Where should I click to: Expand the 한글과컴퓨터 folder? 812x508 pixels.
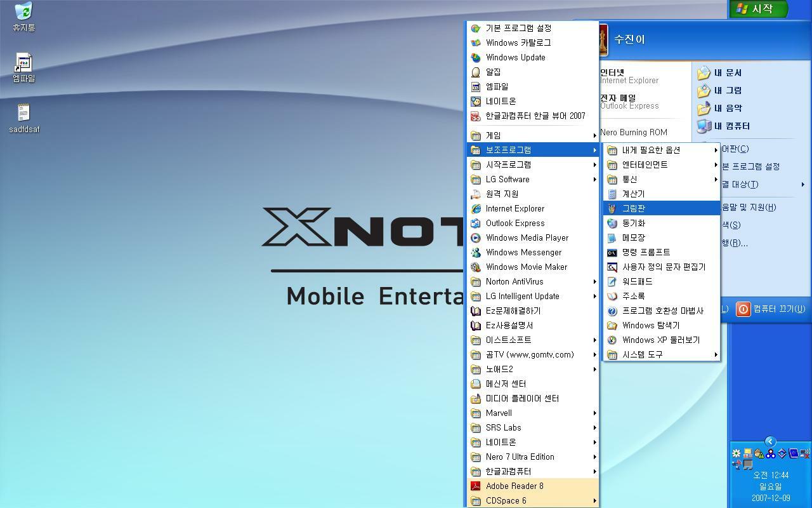[x=533, y=471]
